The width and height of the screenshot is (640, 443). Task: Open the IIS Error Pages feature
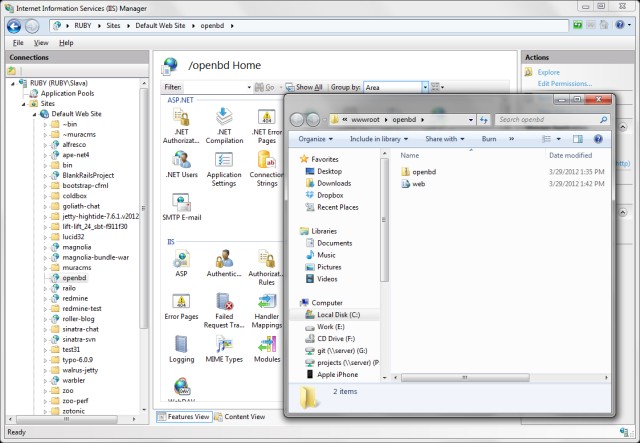181,307
